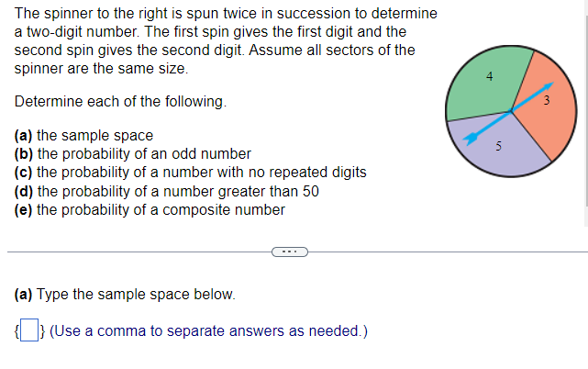The image size is (588, 369).
Task: Click the blue spinner arrow tail
Action: coord(471,138)
